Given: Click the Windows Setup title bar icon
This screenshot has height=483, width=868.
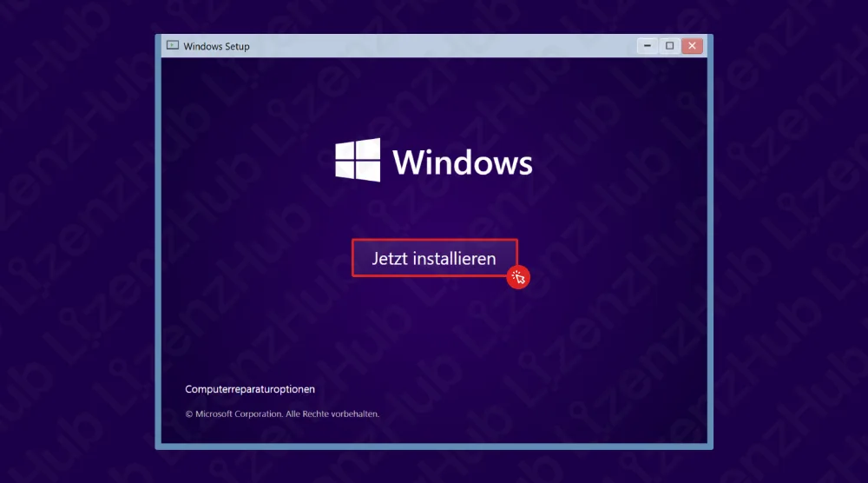Looking at the screenshot, I should pyautogui.click(x=173, y=45).
